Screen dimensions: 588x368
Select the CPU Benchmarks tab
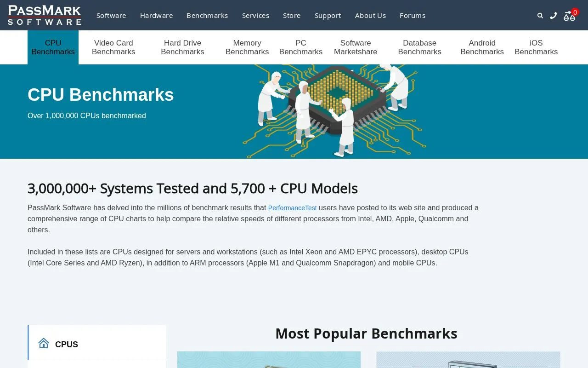coord(53,47)
